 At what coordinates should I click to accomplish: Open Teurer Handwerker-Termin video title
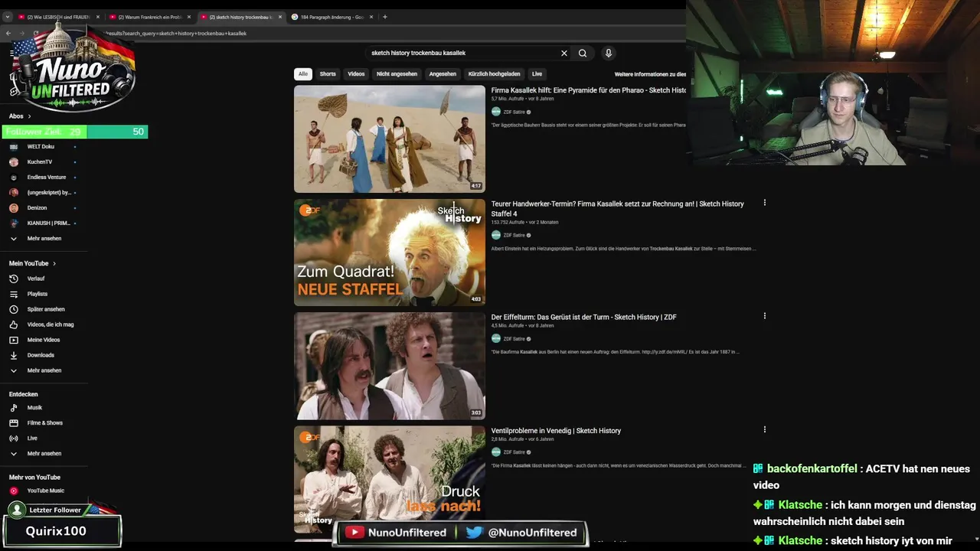(617, 208)
